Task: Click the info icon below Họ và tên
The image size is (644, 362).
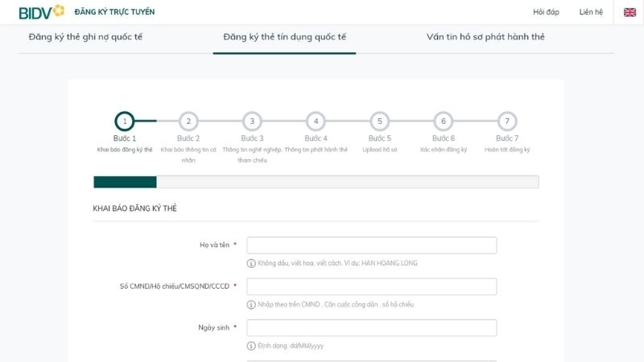Action: (251, 263)
